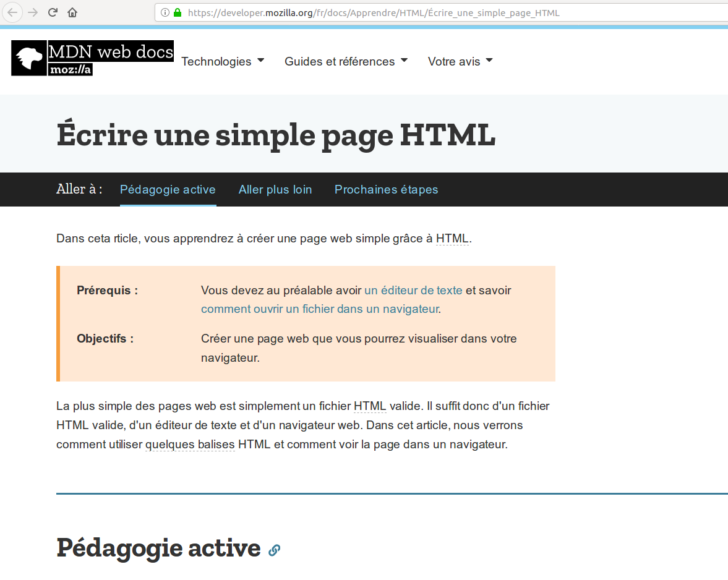
Task: Select the Aller plus loin tab
Action: pos(275,189)
